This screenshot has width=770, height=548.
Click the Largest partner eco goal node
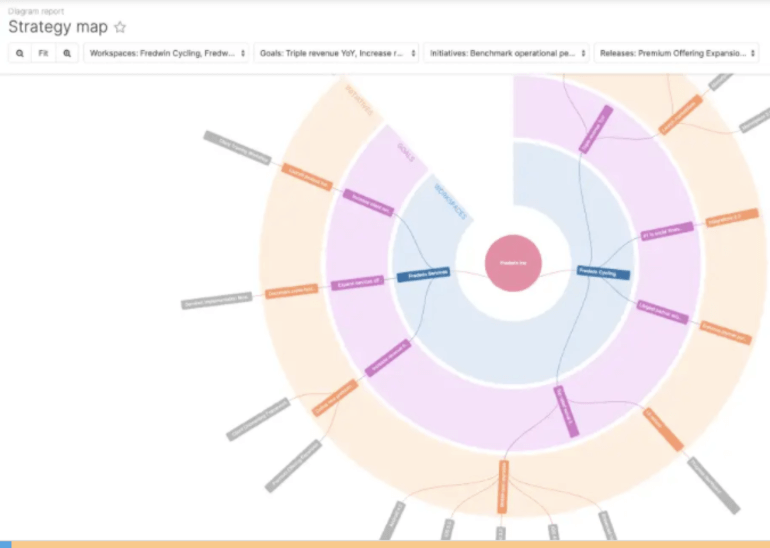point(662,312)
